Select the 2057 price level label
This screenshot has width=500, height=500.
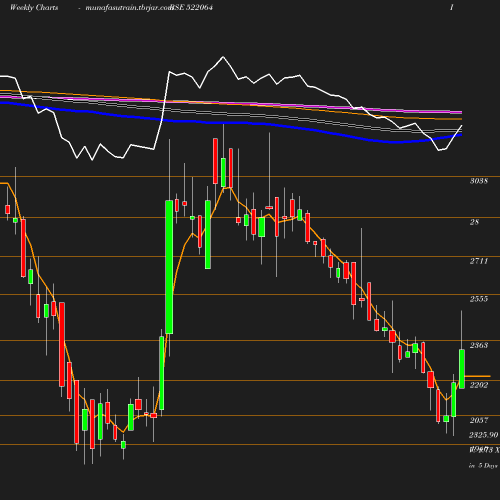pos(479,420)
